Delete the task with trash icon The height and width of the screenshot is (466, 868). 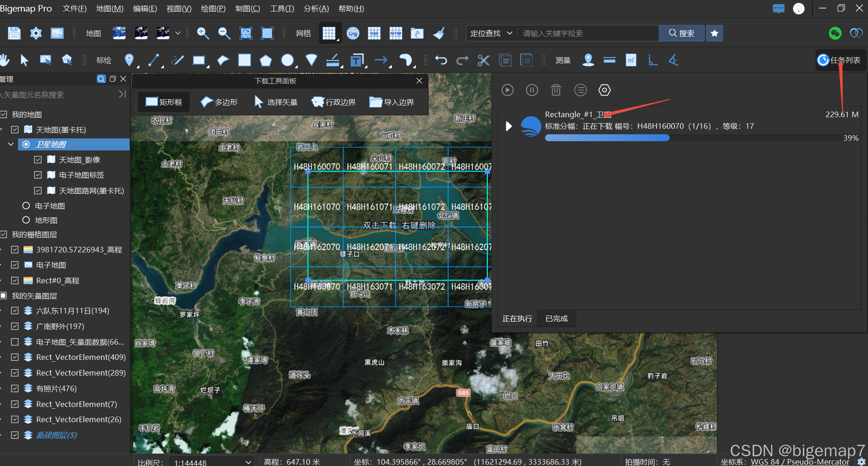[x=556, y=90]
